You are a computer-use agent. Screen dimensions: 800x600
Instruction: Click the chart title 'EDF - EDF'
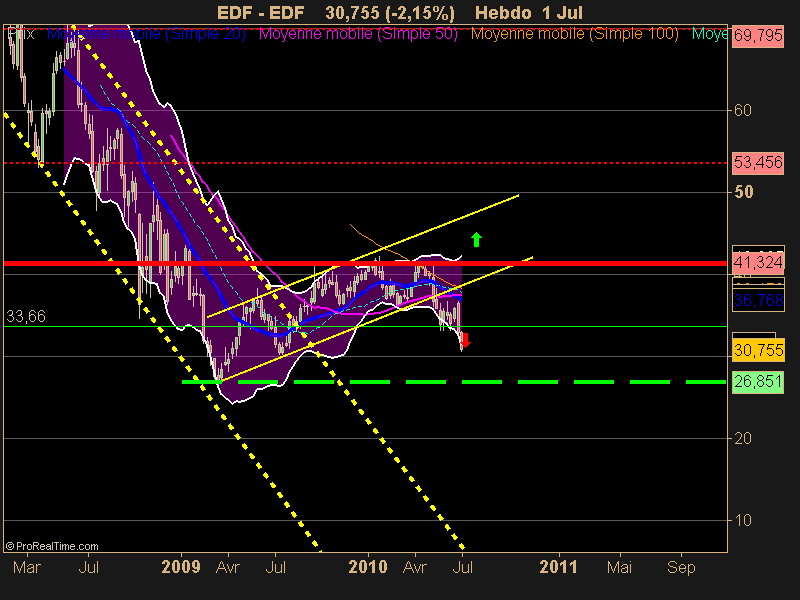click(261, 13)
